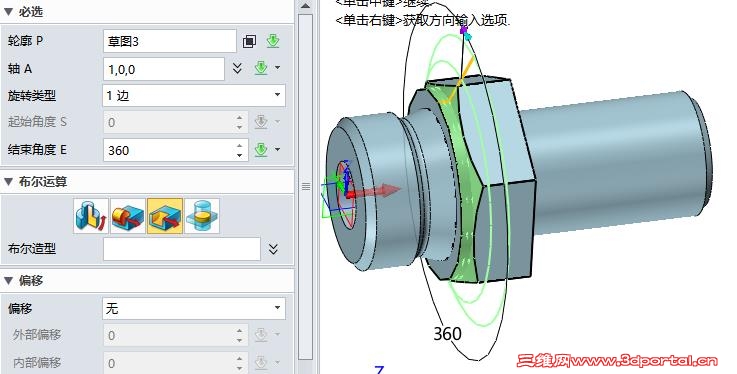The width and height of the screenshot is (737, 374).
Task: Open the 偏移 dropdown showing 无
Action: click(194, 309)
